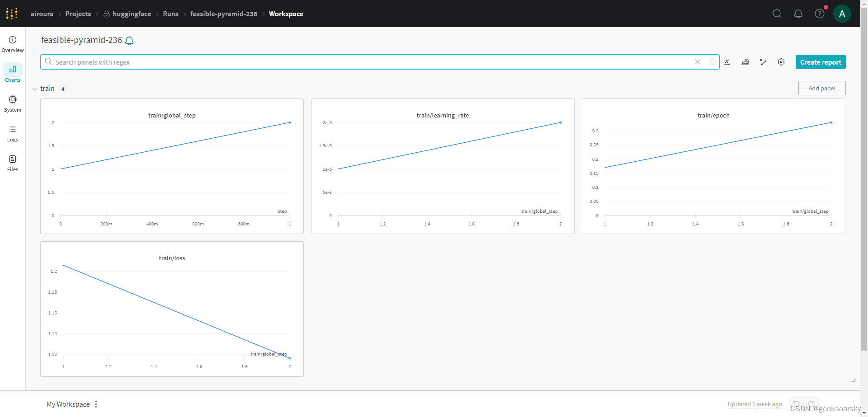Open Projects breadcrumb link
This screenshot has height=417, width=868.
78,14
